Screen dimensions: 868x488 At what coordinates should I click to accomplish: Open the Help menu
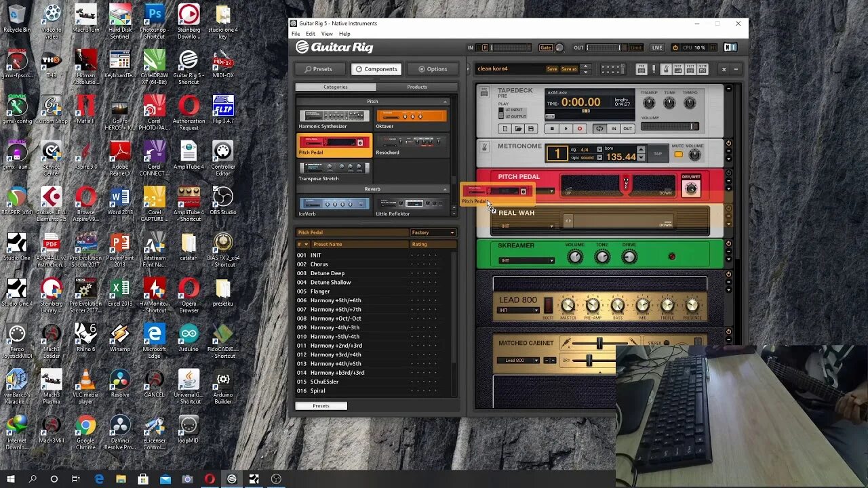(x=344, y=34)
